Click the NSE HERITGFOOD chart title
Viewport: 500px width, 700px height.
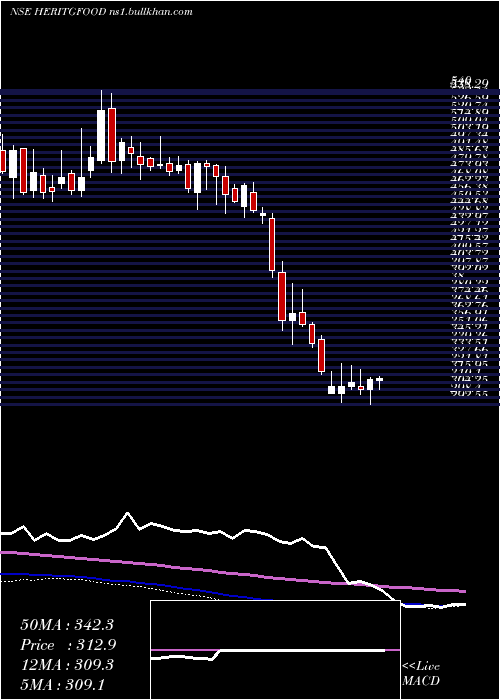[58, 12]
